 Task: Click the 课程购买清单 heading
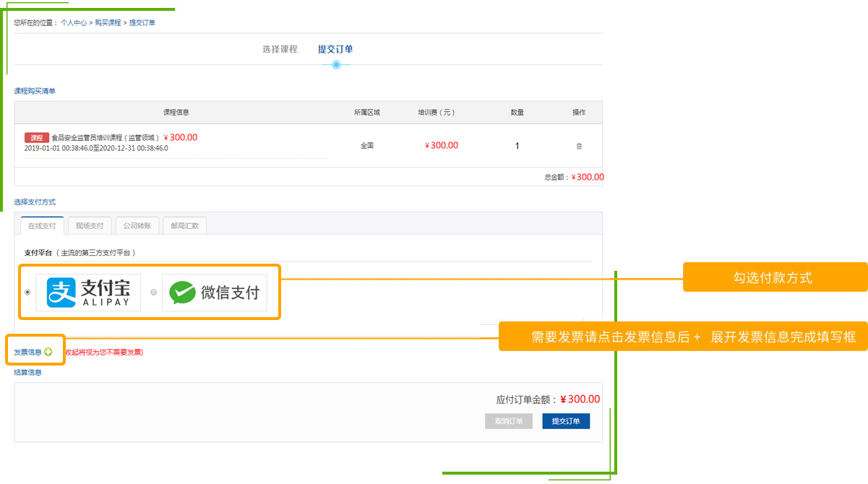(35, 91)
